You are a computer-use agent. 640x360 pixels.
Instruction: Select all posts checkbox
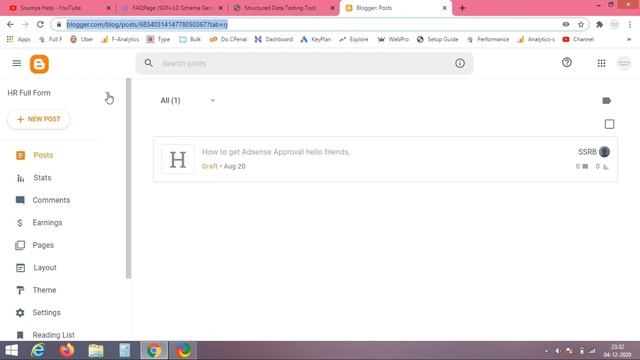609,124
